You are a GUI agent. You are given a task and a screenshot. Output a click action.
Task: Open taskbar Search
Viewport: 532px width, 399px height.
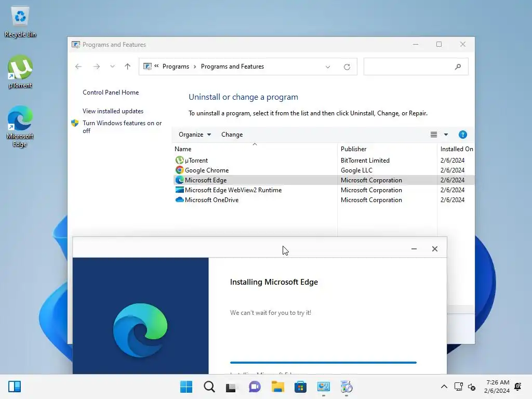(x=209, y=387)
